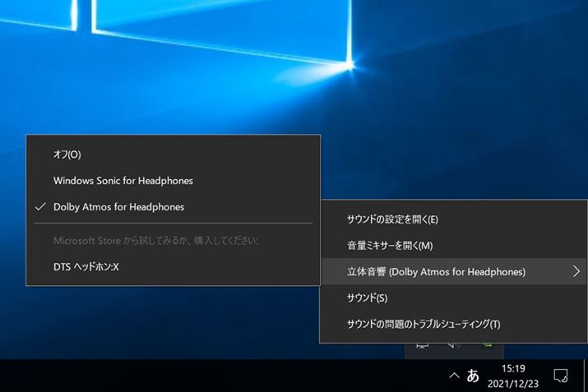Launch サウンドの問題のトラブルシューティング(T)
Screen dimensions: 588x392
[x=454, y=324]
